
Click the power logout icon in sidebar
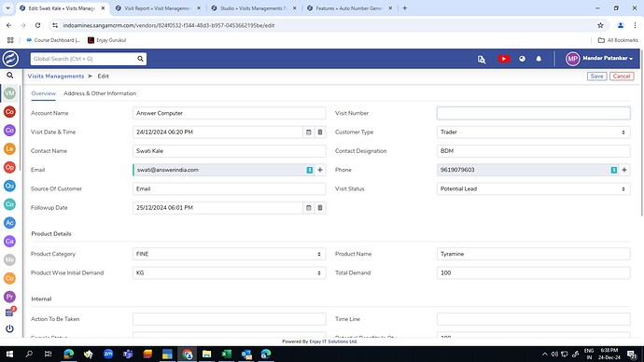(9, 328)
